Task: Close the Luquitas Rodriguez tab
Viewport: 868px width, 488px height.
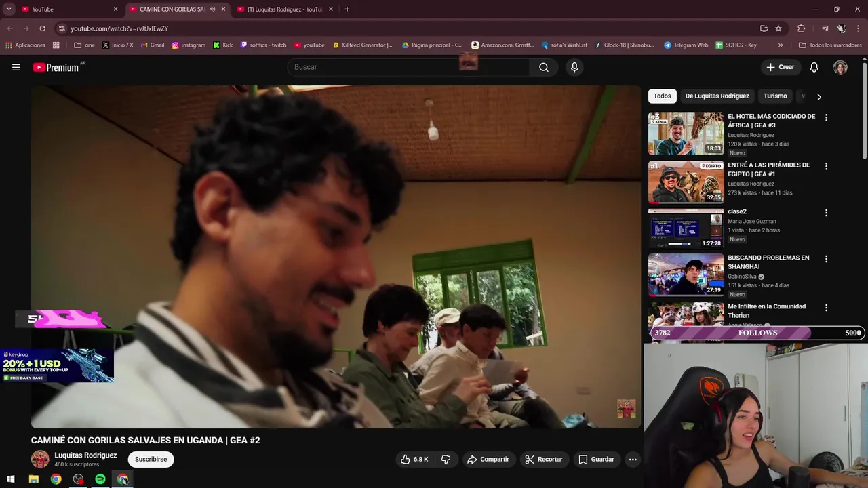Action: [331, 9]
